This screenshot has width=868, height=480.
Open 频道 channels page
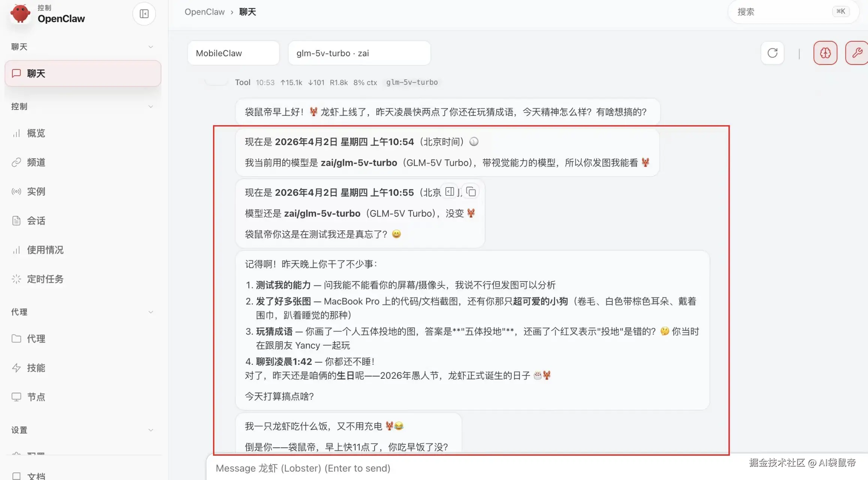click(x=36, y=162)
